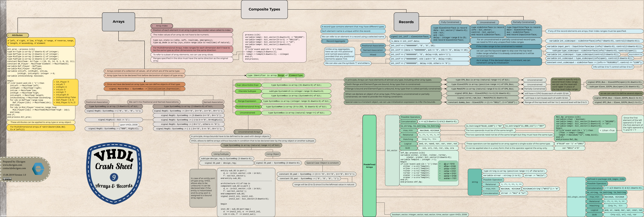The height and width of the screenshot is (217, 644).
Task: Click 'Special Case: Object is constant' node
Action: 322,163
